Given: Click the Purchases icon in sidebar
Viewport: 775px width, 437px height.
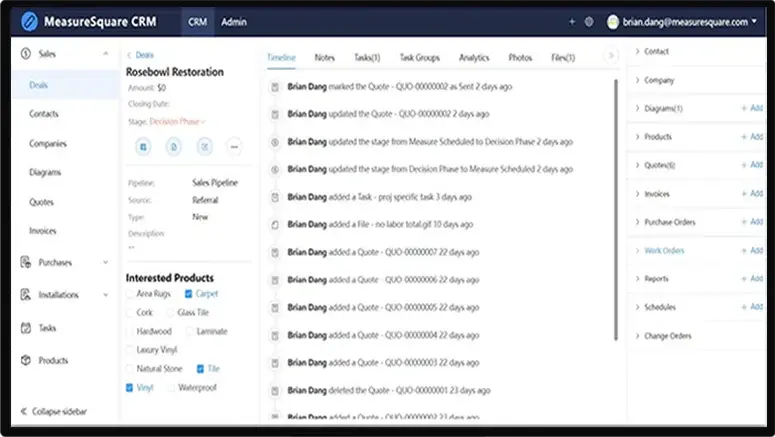Looking at the screenshot, I should 26,262.
